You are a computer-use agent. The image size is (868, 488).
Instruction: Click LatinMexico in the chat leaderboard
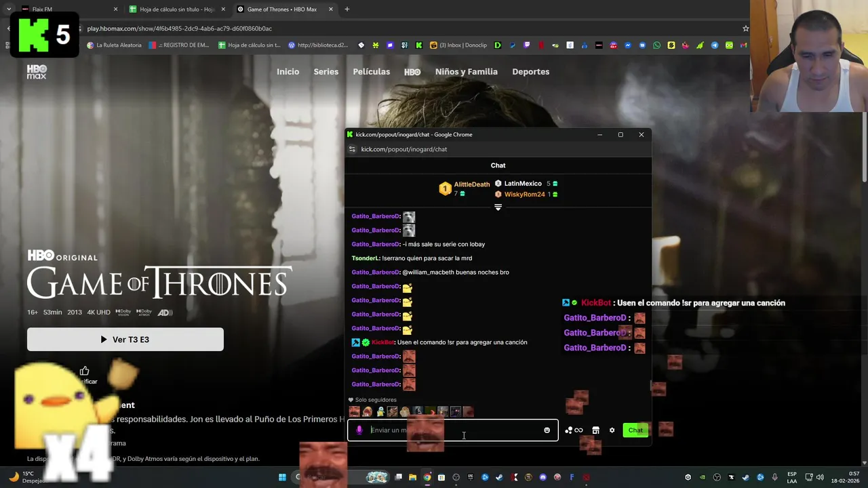[523, 184]
